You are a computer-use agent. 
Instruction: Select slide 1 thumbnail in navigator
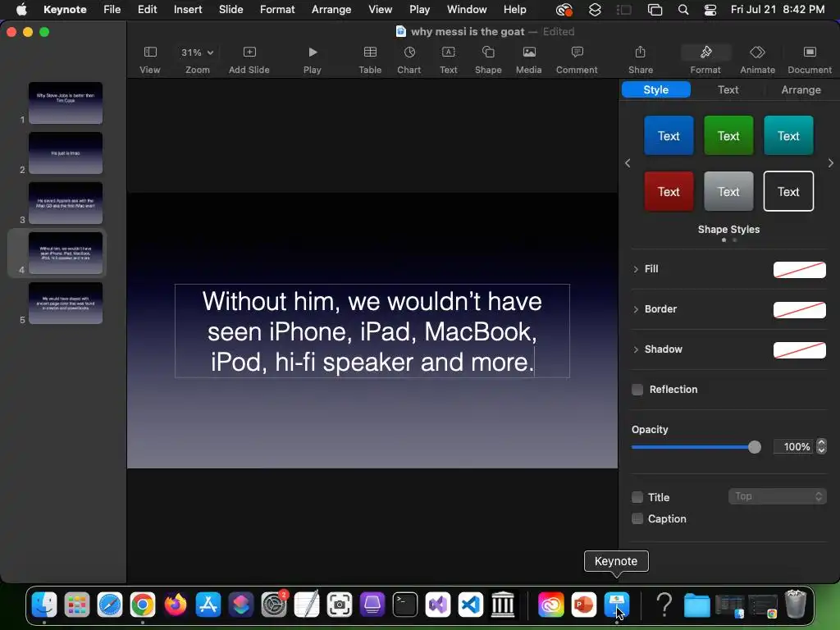tap(66, 103)
